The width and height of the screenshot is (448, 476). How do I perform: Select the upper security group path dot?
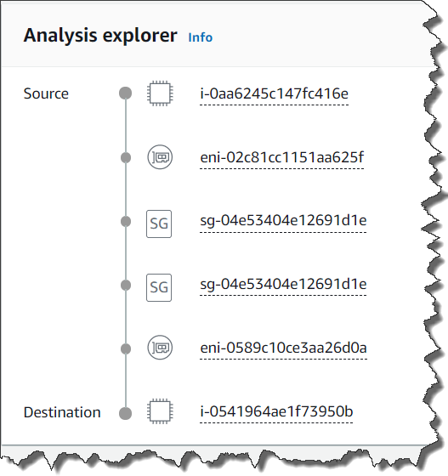point(126,221)
